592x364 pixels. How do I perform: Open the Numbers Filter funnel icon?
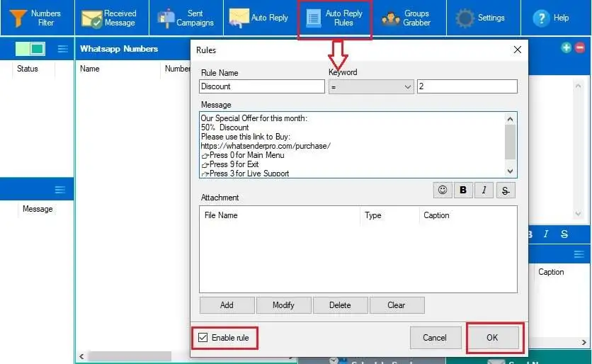[18, 18]
